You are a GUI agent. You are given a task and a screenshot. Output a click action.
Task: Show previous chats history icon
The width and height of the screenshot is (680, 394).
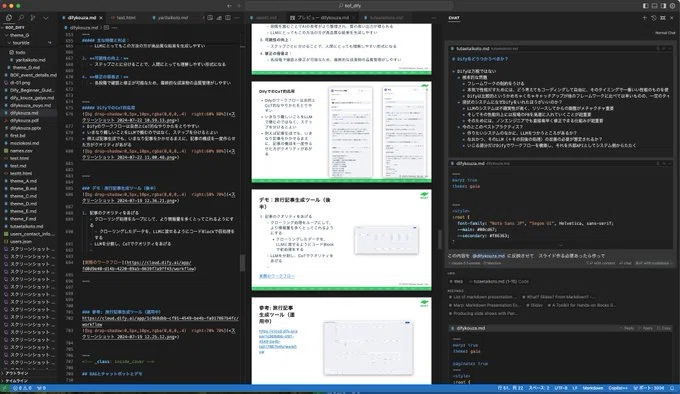(x=654, y=18)
